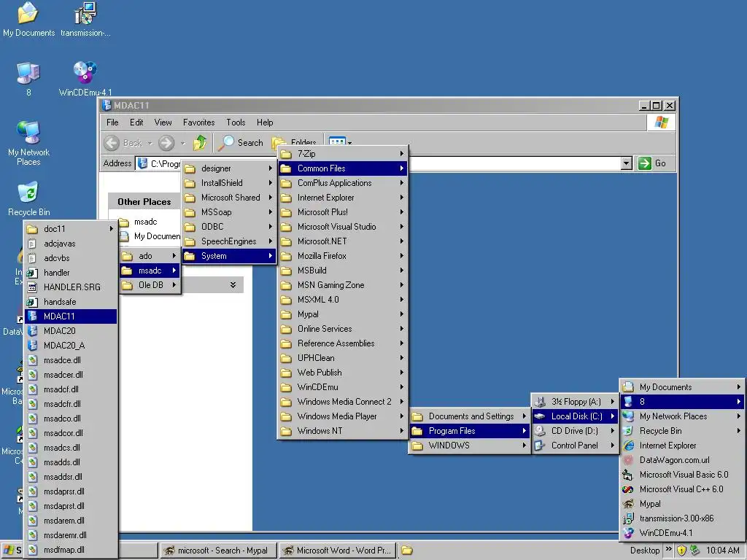Click the Go button next to address bar
This screenshot has height=560, width=747.
pos(652,163)
